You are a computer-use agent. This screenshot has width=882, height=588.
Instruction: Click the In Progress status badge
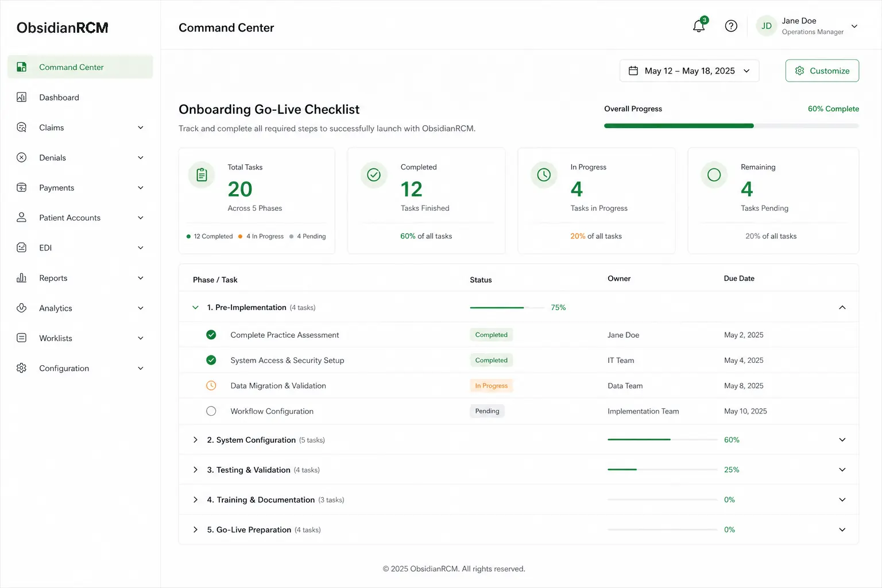(492, 386)
